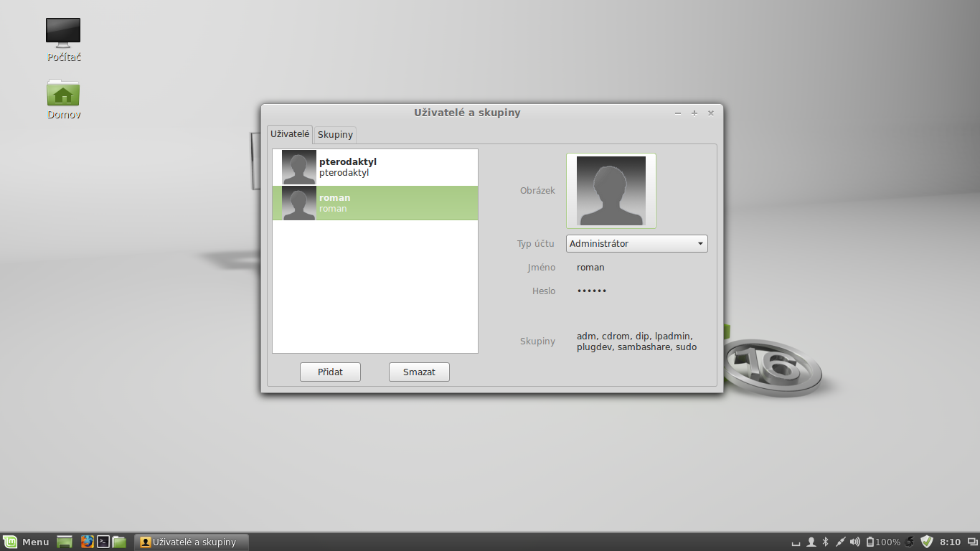Select the Uživatelé tab
Screen dimensions: 980x551
290,134
